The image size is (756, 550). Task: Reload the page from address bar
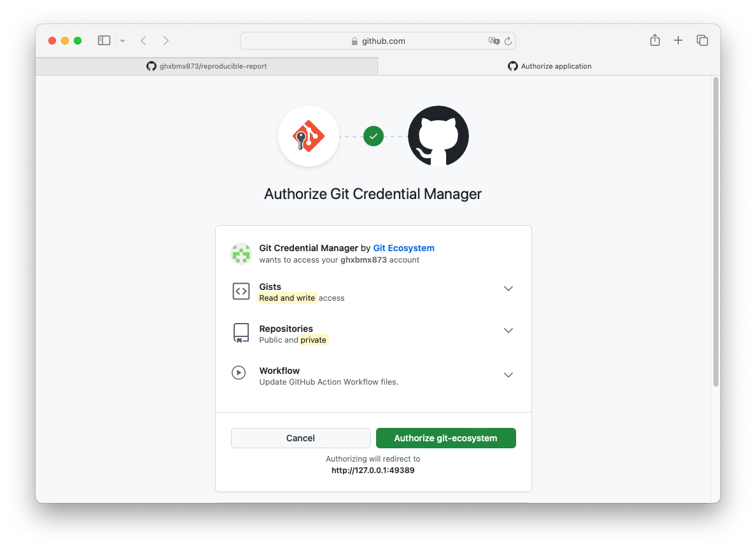pos(508,41)
